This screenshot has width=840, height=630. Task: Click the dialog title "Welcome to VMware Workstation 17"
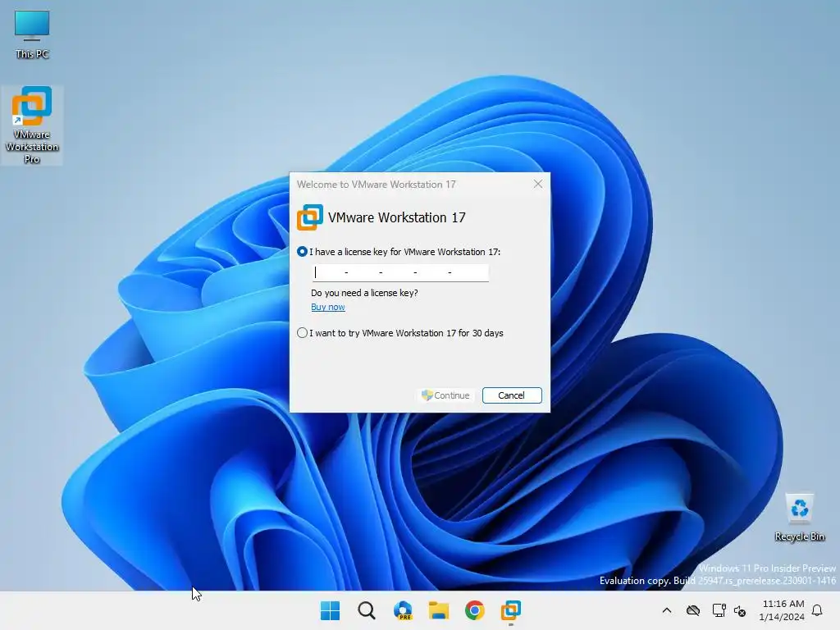(x=376, y=185)
